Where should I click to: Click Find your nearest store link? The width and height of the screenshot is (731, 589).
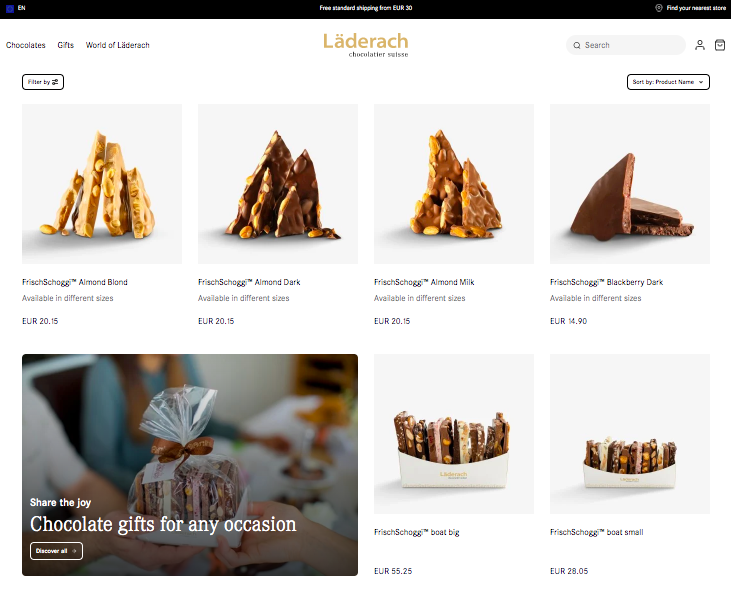696,8
